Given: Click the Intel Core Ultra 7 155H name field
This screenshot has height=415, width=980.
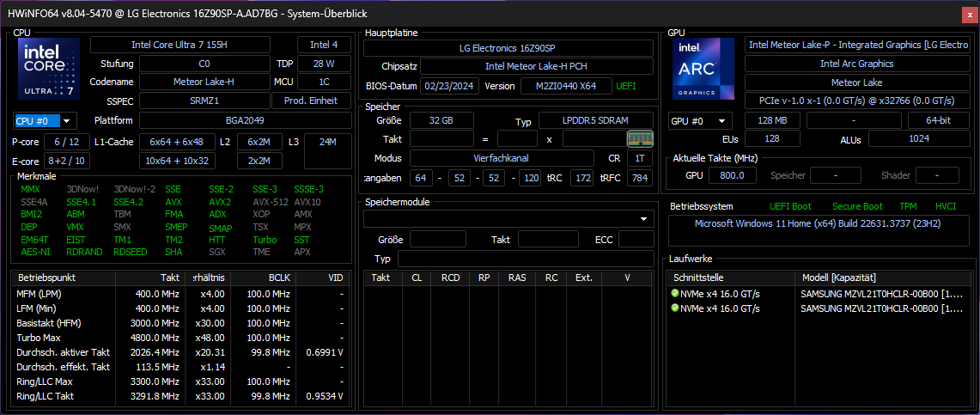Looking at the screenshot, I should tap(180, 45).
